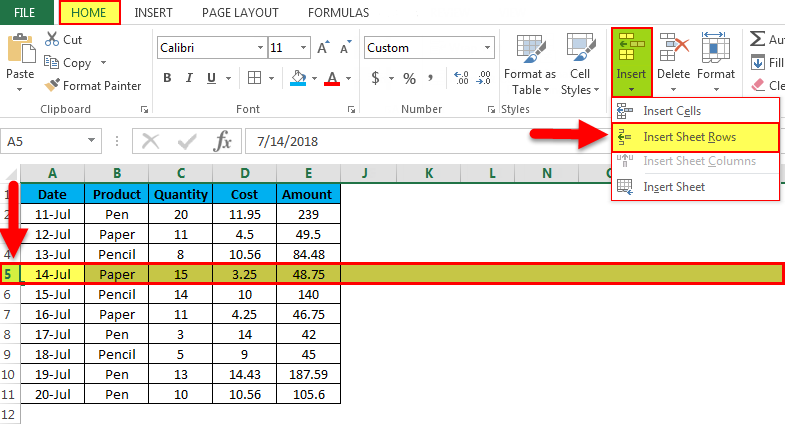Switch to the FORMULAS tab
The image size is (785, 424).
pyautogui.click(x=338, y=13)
